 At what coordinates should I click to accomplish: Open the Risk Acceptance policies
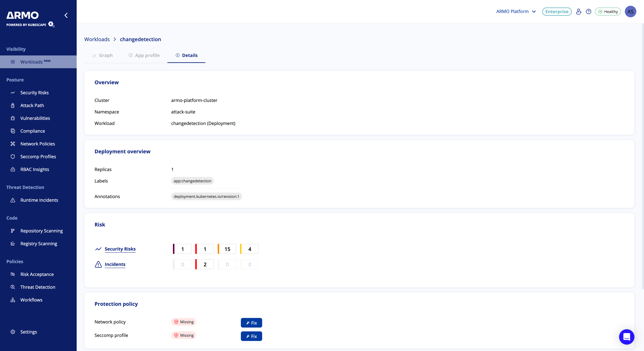coord(37,274)
